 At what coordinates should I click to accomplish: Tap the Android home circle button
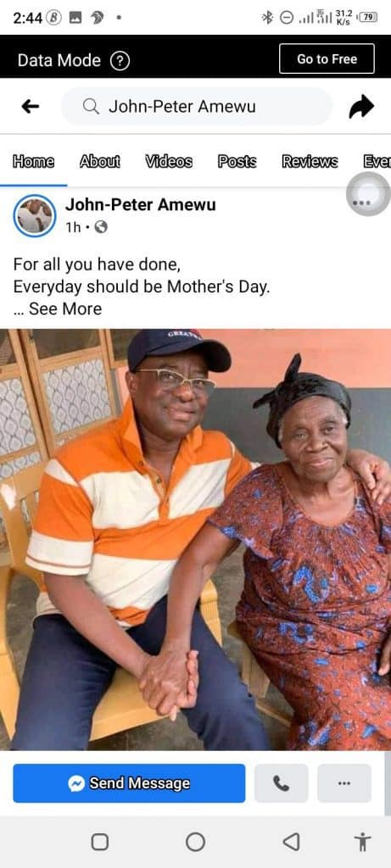point(195,842)
